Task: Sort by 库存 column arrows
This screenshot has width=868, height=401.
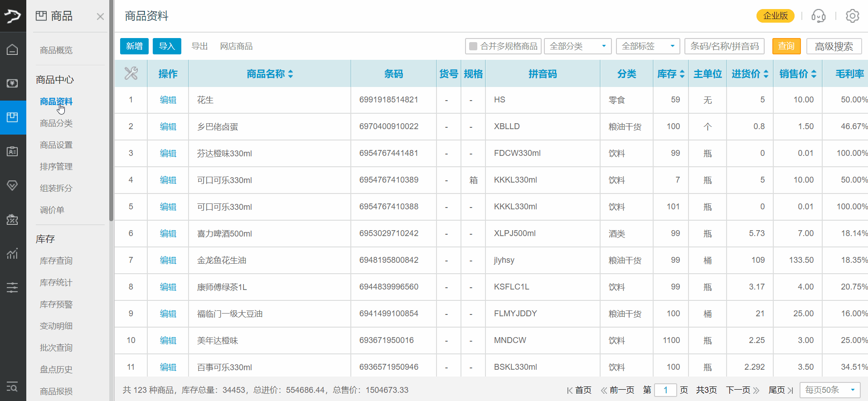Action: click(x=682, y=74)
